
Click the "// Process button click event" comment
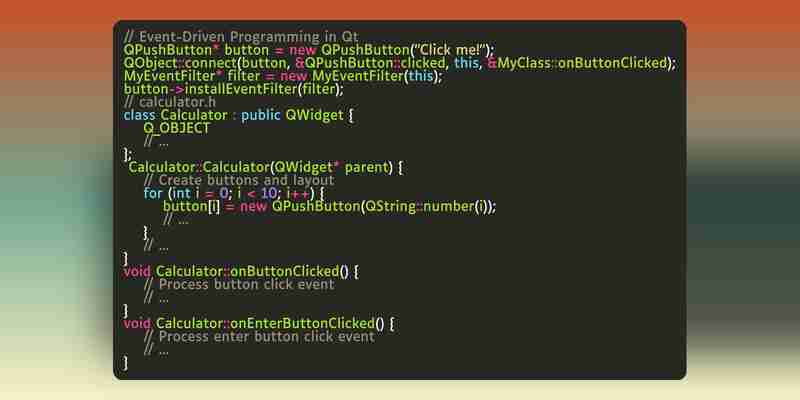(239, 285)
